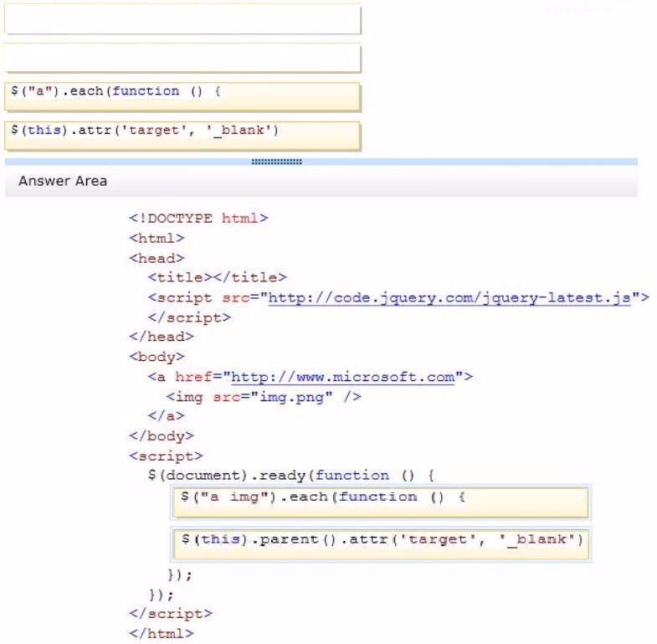The height and width of the screenshot is (644, 657).
Task: Open the www.microsoft.com link
Action: (x=343, y=378)
